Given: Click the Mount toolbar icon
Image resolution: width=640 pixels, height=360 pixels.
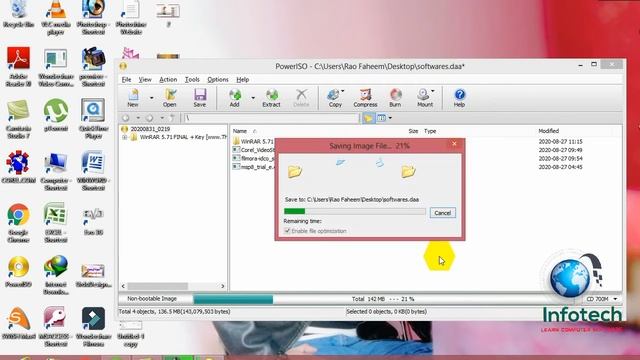Looking at the screenshot, I should click(424, 98).
